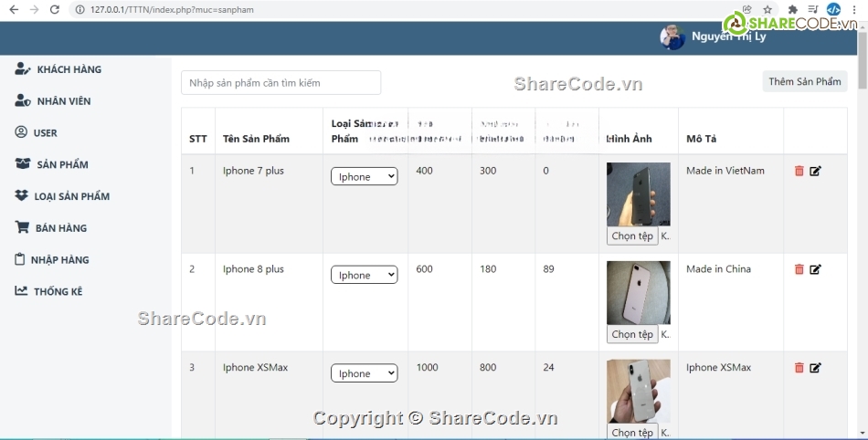Delete Iphone 7 plus with trash icon
This screenshot has height=440, width=868.
(x=799, y=171)
